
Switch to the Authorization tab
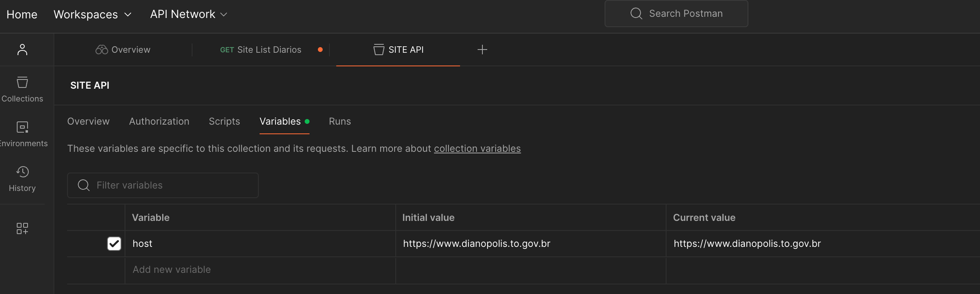(x=159, y=121)
